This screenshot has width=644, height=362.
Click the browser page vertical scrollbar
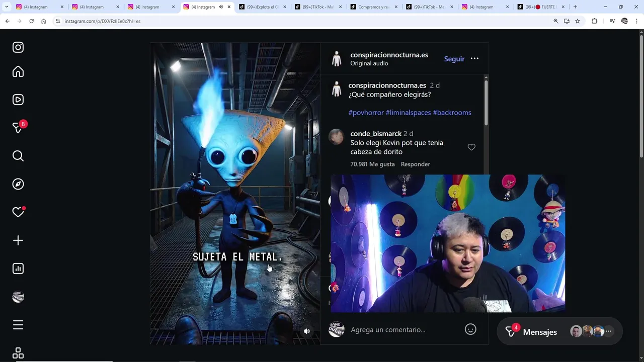tap(642, 96)
